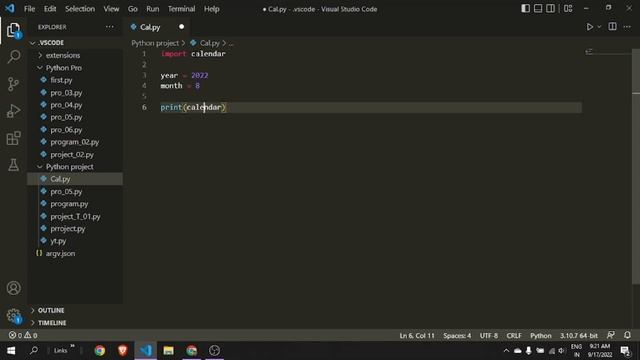Screen dimensions: 640x360
Task: Split the editor to the right
Action: [x=612, y=27]
